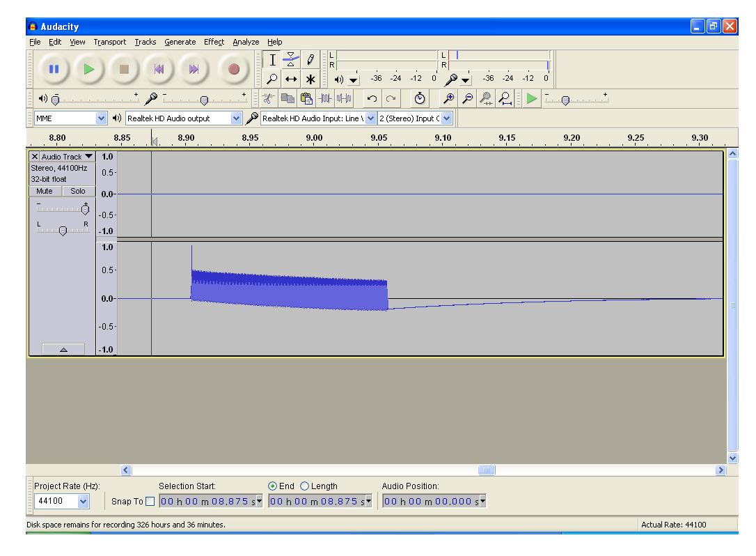Image resolution: width=756 pixels, height=556 pixels.
Task: Mute the Audio Track
Action: 45,191
